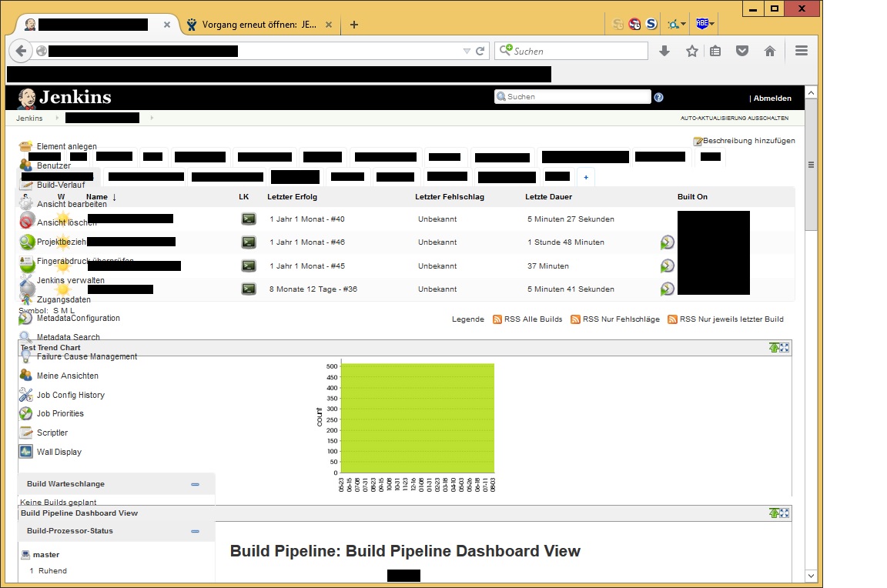
Task: Click the Abmelden logout link
Action: click(772, 99)
